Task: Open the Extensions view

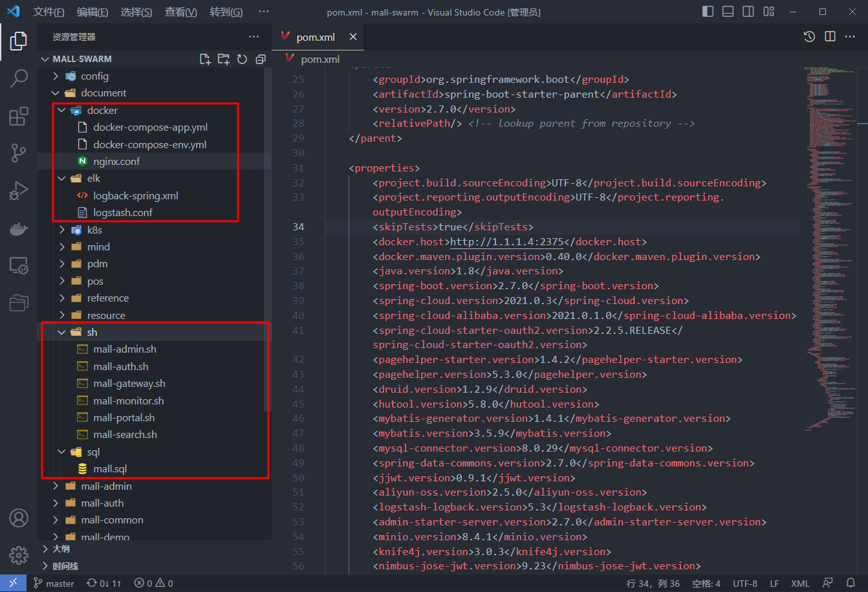Action: (x=19, y=116)
